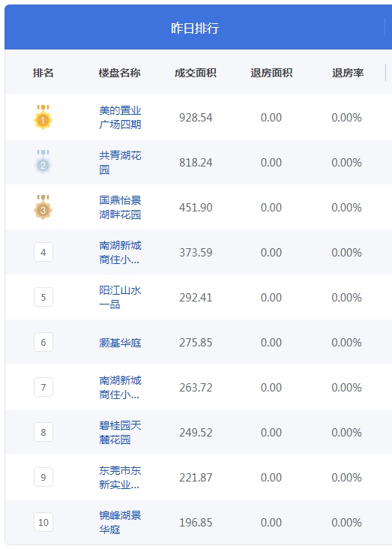Click the silver rank 2 medal icon
392x549 pixels.
(43, 162)
